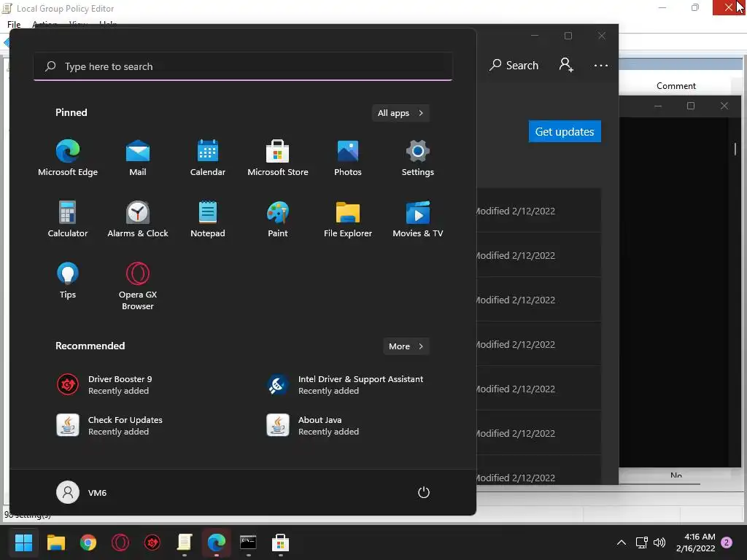Click Get updates in Microsoft Store
747x560 pixels.
click(565, 131)
